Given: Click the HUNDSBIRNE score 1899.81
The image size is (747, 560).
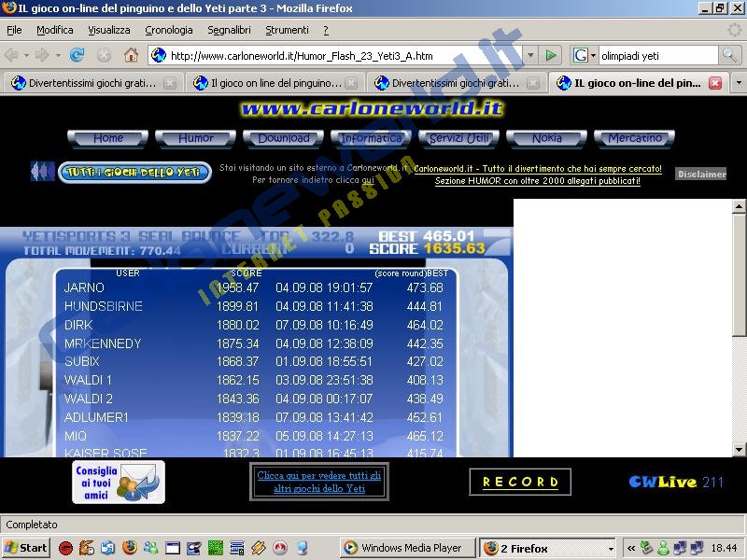Looking at the screenshot, I should point(238,306).
